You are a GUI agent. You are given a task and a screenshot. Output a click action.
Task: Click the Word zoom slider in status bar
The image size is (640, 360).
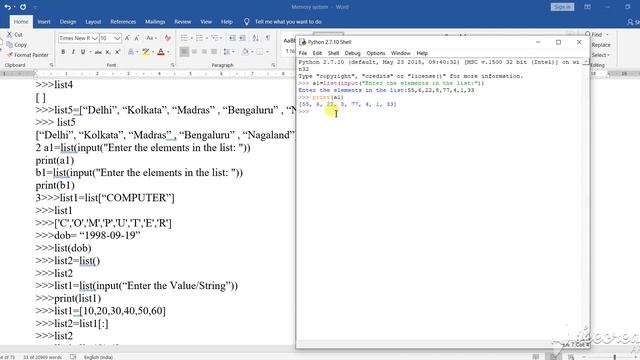click(614, 357)
